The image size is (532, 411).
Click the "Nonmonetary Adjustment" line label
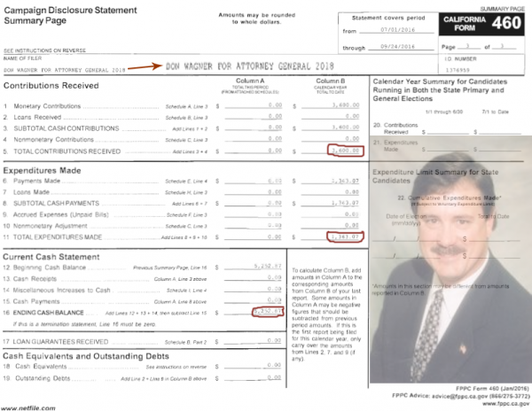51,226
